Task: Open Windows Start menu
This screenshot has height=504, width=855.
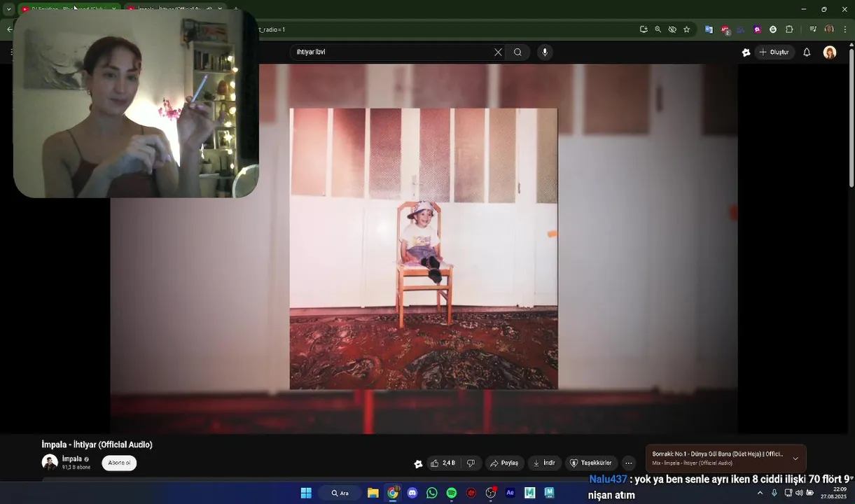Action: (x=306, y=493)
